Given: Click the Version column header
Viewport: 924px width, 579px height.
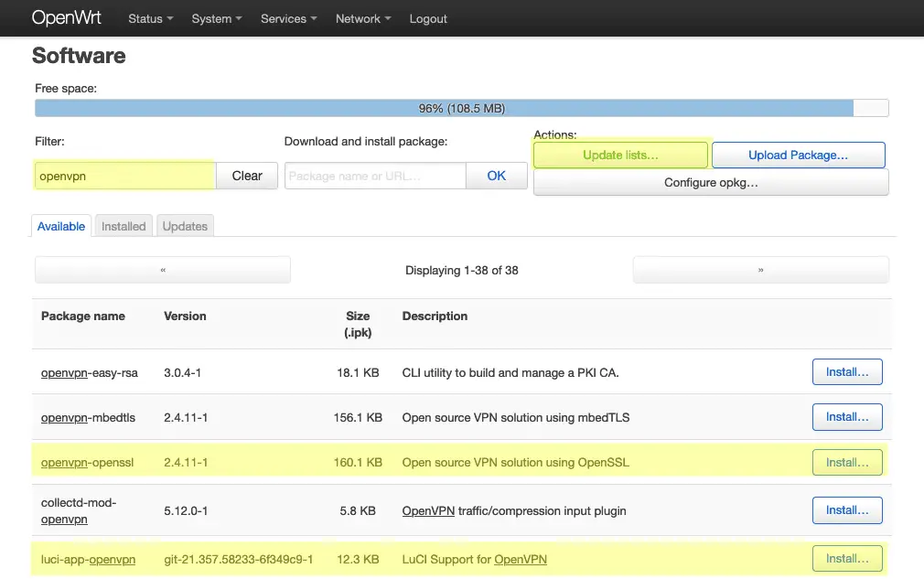Looking at the screenshot, I should [185, 316].
